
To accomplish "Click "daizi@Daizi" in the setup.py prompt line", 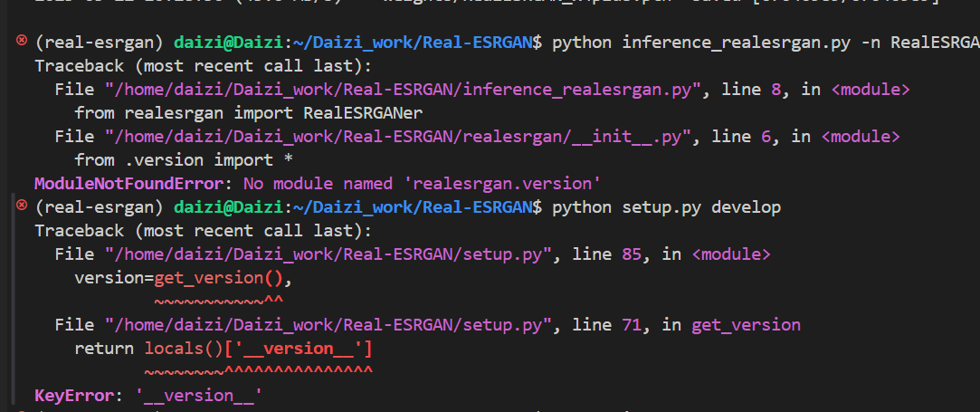I will click(x=229, y=207).
